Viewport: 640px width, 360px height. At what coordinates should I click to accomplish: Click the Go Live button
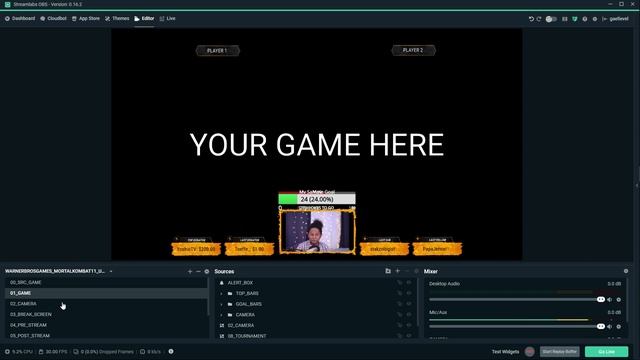(607, 351)
